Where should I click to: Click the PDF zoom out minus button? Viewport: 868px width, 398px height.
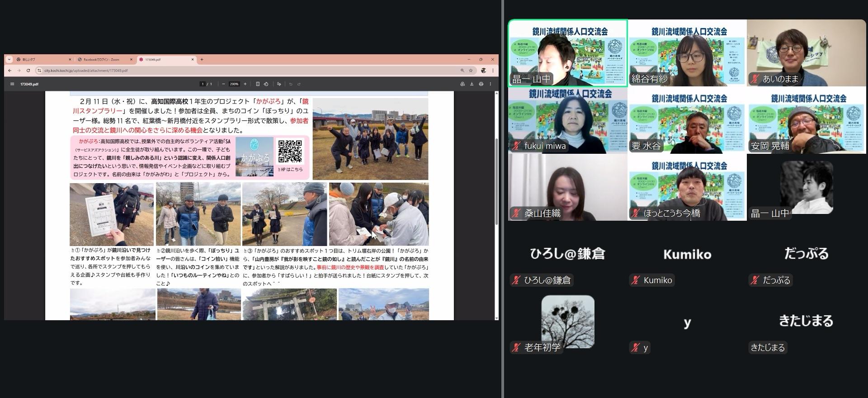pos(223,84)
